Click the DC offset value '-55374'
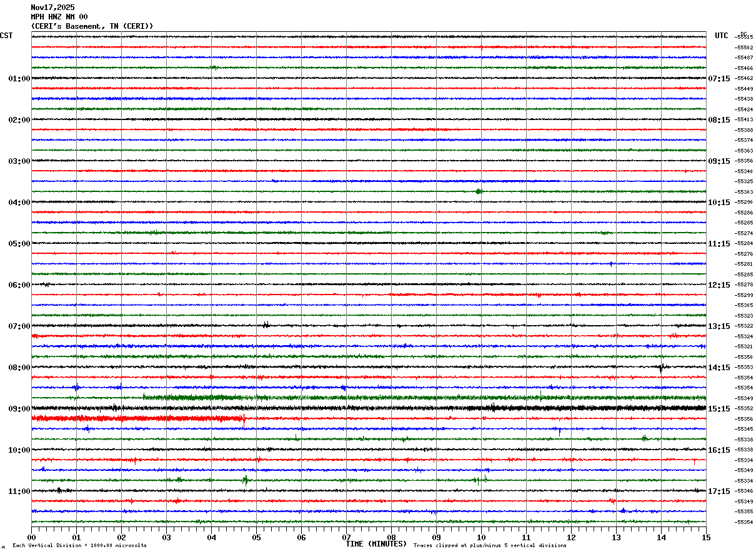 (x=744, y=140)
